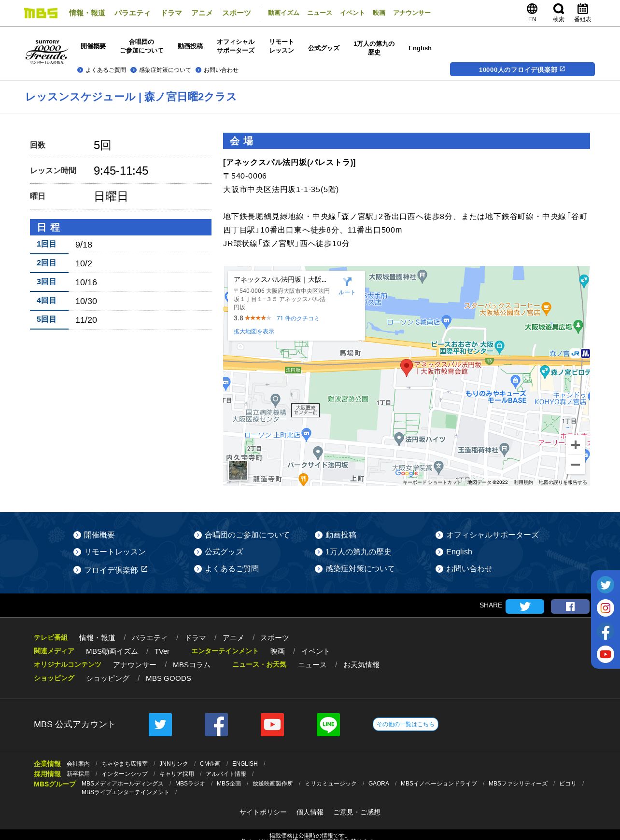Open よくあるご質問 header link
Screen dimensions: 620x840
click(x=102, y=70)
